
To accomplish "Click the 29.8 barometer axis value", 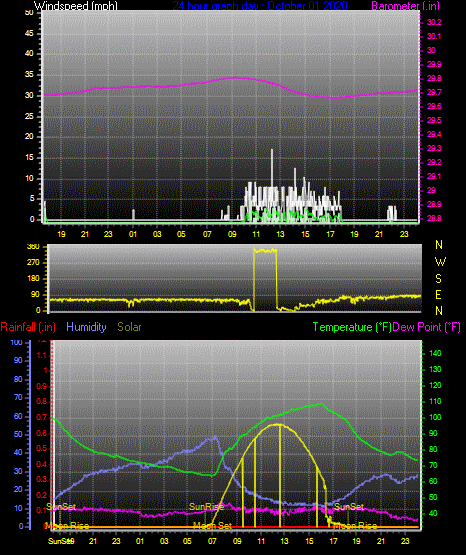I will 434,78.
